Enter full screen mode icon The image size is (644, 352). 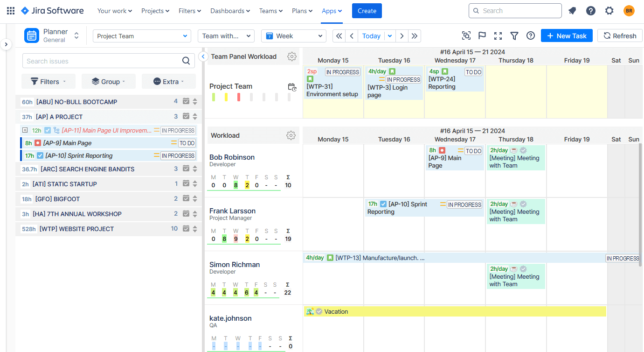(498, 36)
